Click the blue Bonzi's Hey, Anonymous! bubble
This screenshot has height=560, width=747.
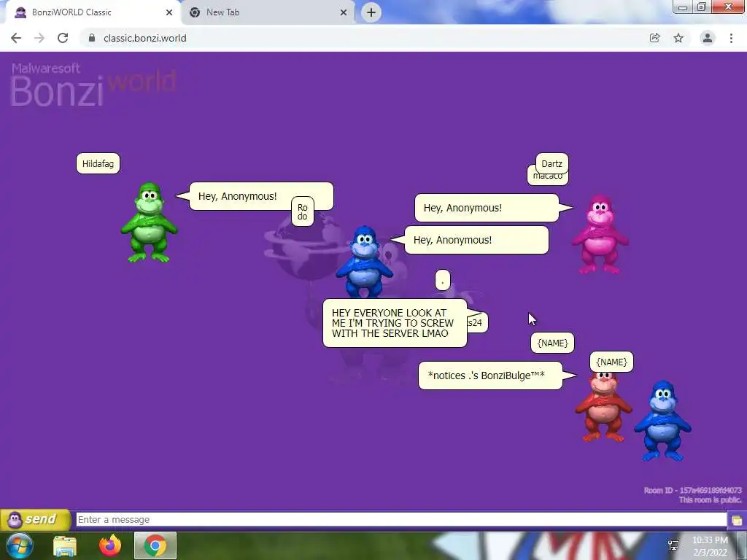tap(476, 240)
